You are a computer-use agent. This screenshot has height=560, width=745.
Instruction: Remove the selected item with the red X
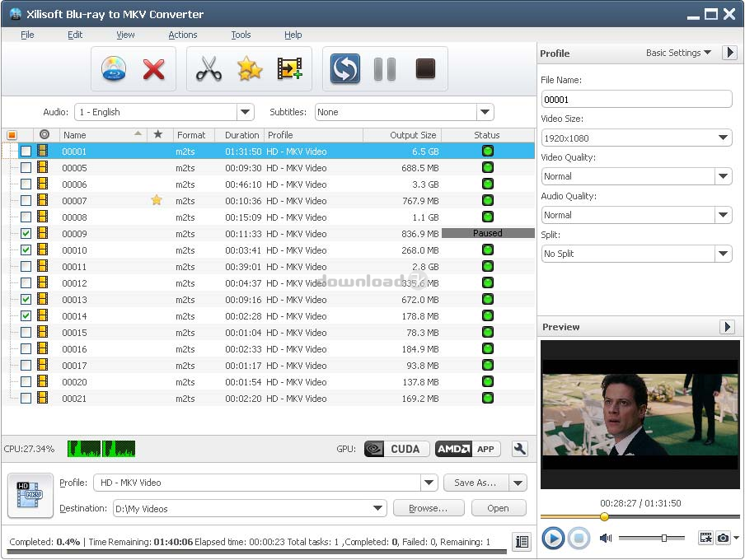(x=153, y=69)
